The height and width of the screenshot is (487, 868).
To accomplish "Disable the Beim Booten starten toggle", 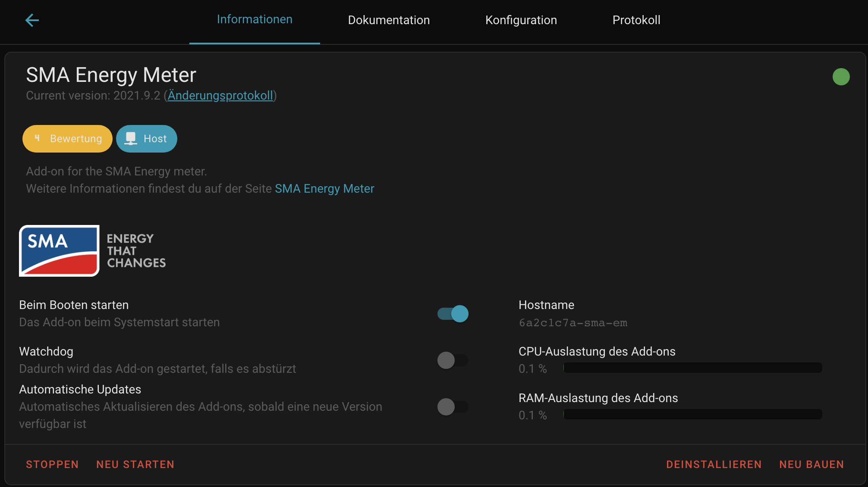I will coord(453,314).
